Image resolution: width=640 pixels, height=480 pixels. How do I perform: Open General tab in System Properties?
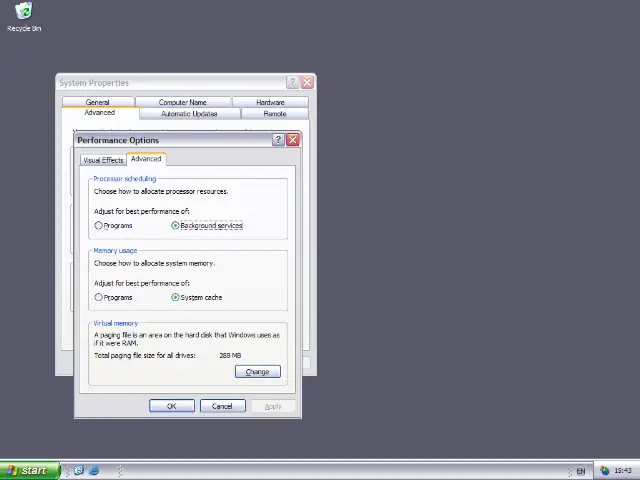[x=98, y=102]
